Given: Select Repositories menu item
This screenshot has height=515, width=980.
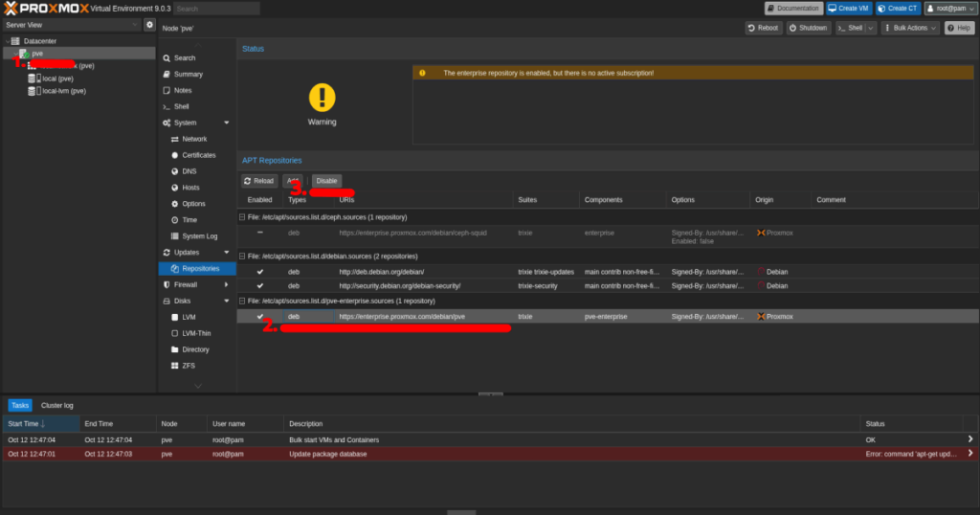Looking at the screenshot, I should (x=197, y=269).
